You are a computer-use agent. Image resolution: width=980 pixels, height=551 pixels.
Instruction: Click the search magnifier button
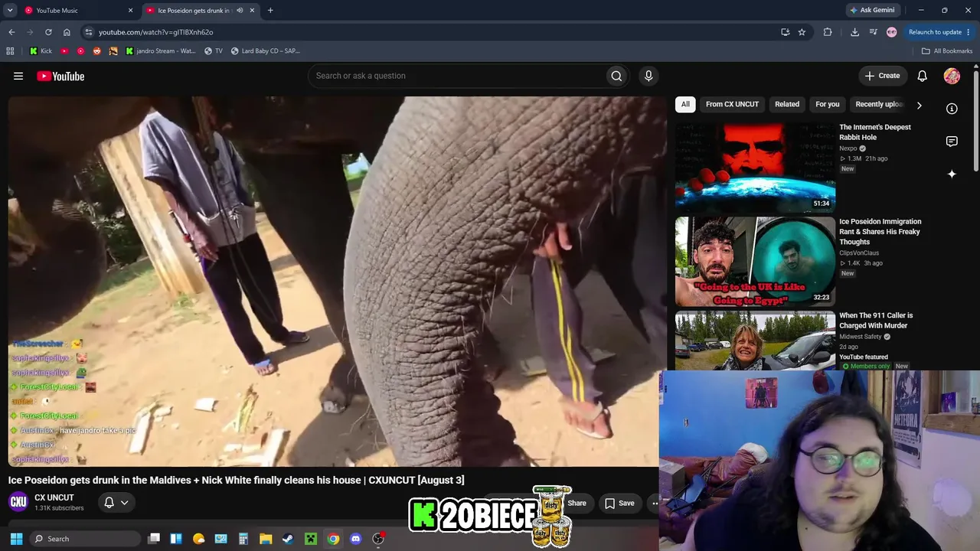(x=616, y=76)
